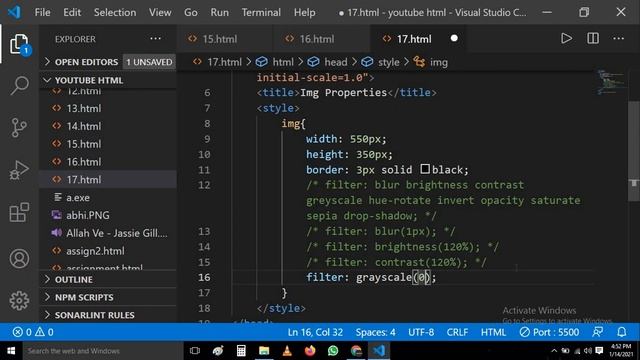This screenshot has height=360, width=640.
Task: Open the Selection menu
Action: click(x=115, y=13)
